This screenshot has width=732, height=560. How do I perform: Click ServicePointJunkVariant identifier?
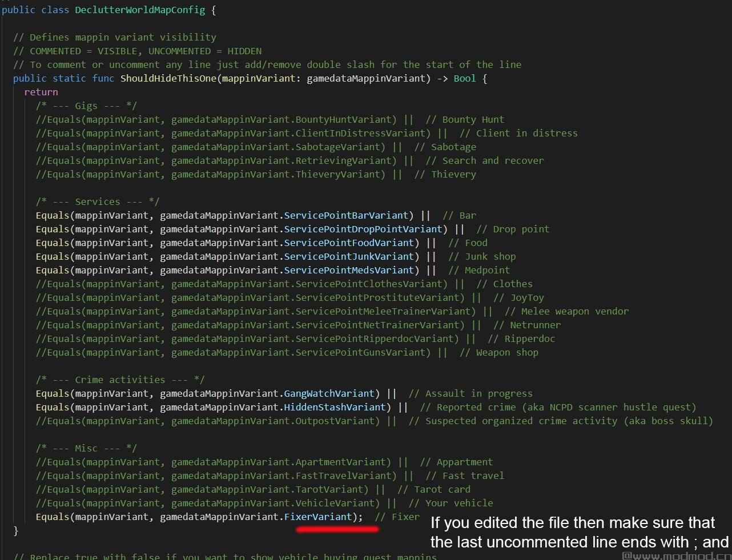click(x=349, y=256)
